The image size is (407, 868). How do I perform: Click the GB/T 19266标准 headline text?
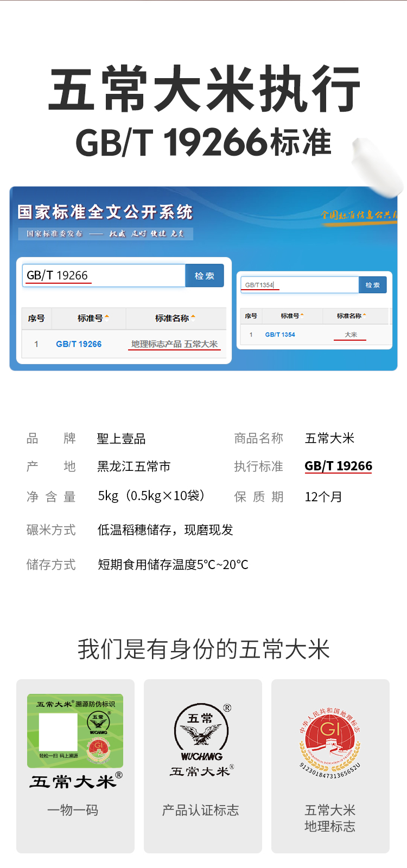coord(204,142)
